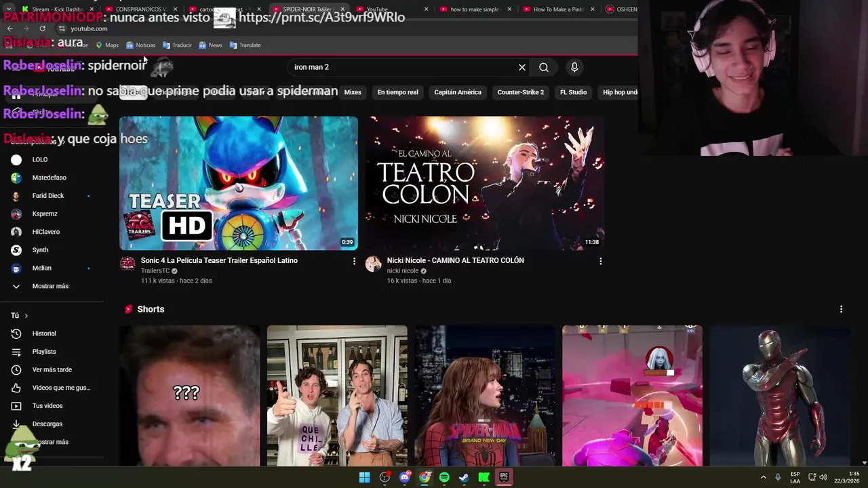The width and height of the screenshot is (868, 488).
Task: Open the Ver más tarde clock icon
Action: 16,369
